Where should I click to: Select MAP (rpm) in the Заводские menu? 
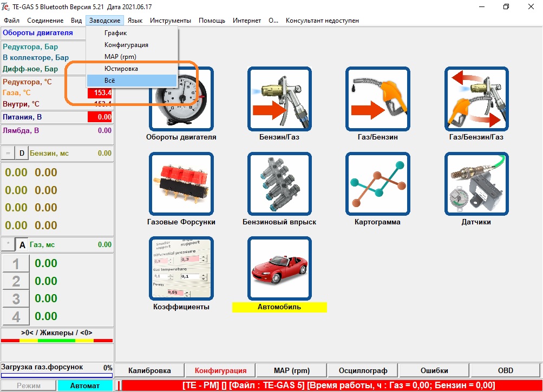pos(132,56)
